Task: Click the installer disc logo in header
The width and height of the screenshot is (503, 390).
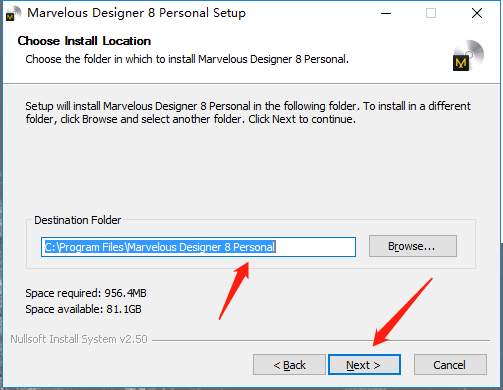Action: coord(468,55)
